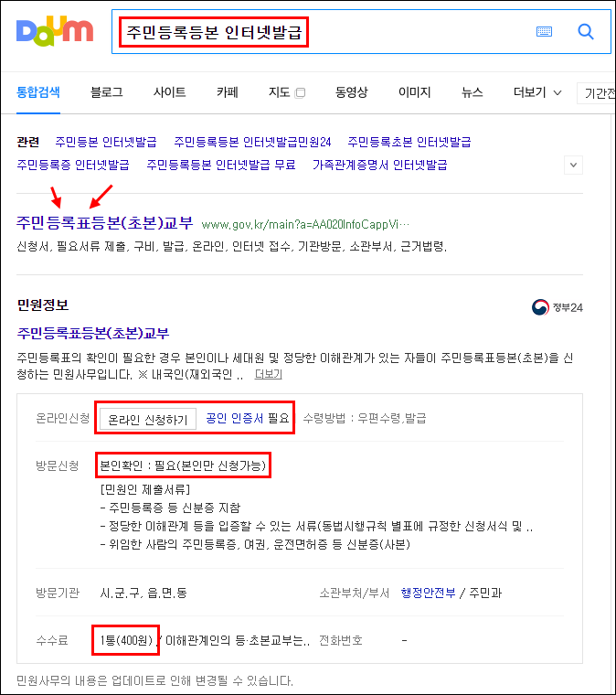Switch to the 동영상 tab

[351, 92]
